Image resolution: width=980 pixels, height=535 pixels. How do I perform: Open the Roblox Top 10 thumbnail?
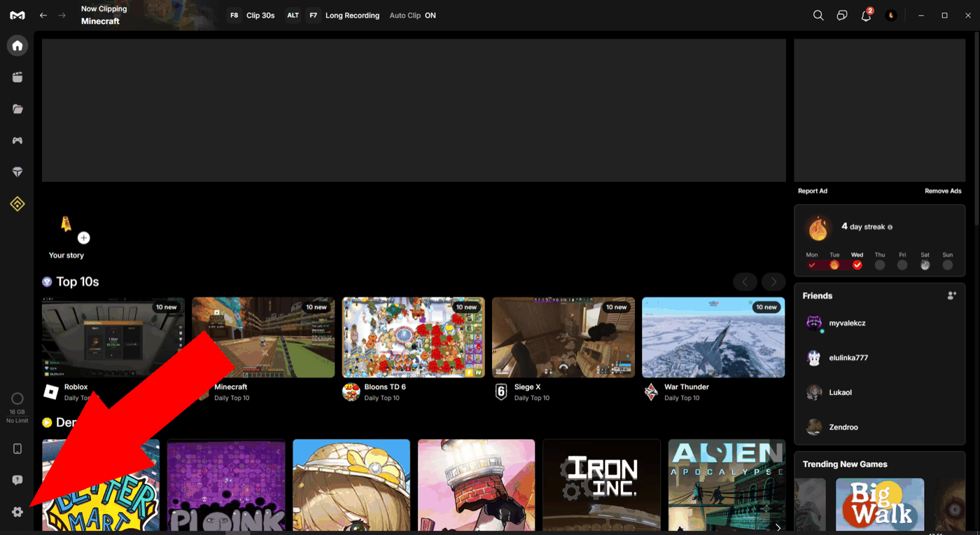click(x=113, y=338)
